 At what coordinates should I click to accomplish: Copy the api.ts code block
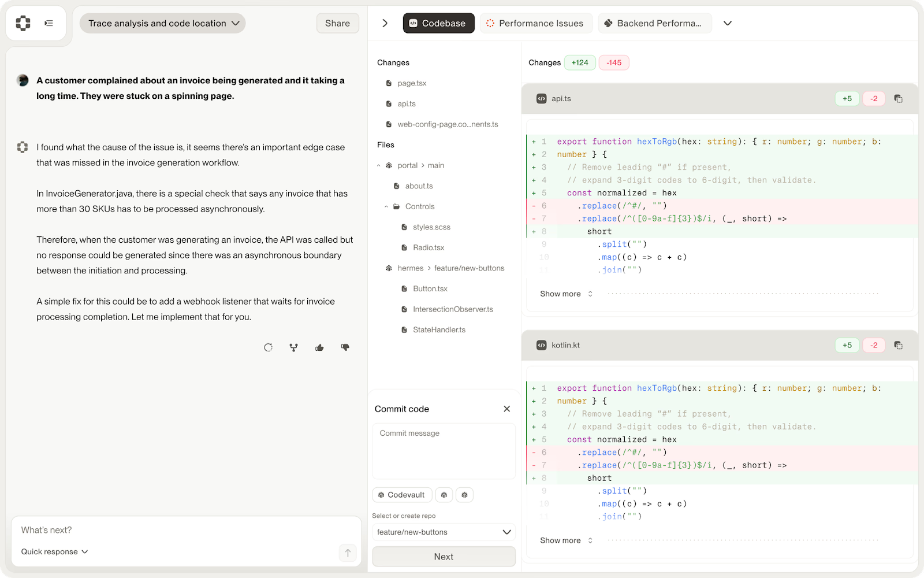pyautogui.click(x=898, y=99)
